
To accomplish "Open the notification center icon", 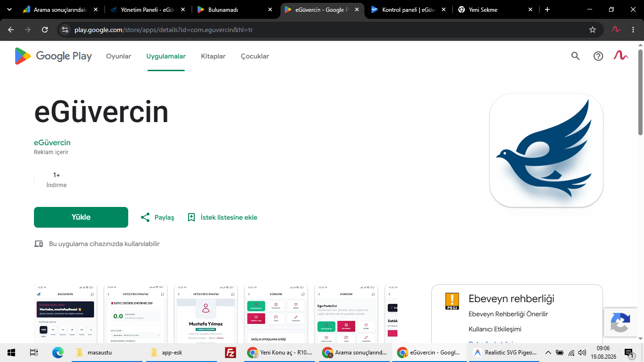I will coord(629,353).
